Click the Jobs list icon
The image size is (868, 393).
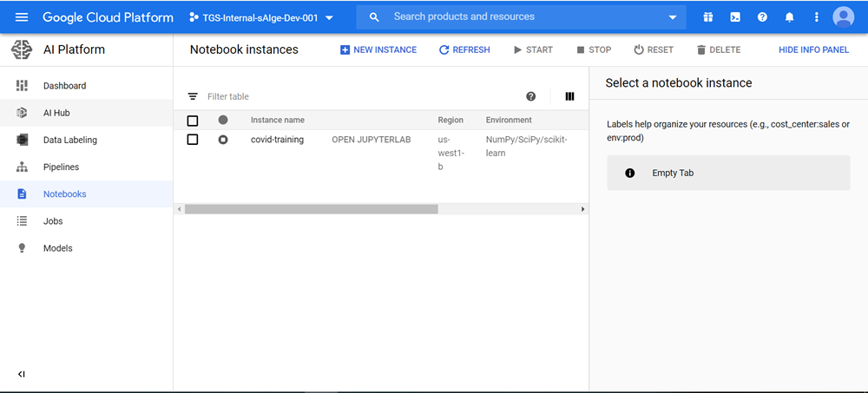(22, 221)
